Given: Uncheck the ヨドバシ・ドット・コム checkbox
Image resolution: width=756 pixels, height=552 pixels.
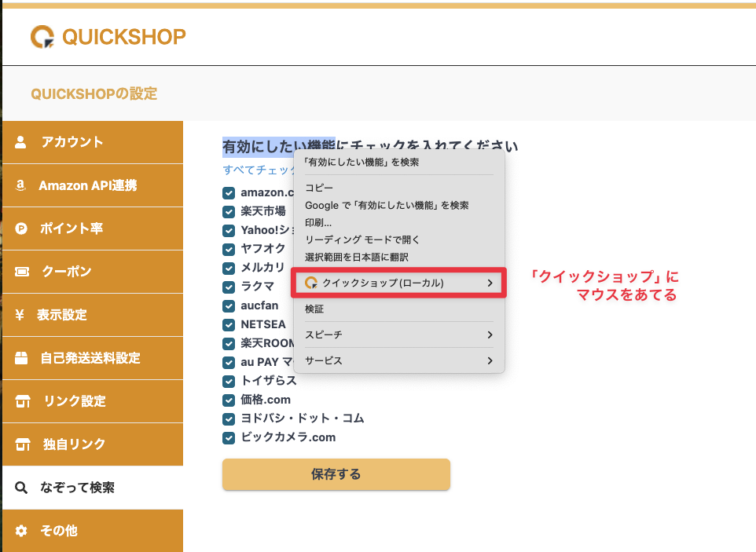Looking at the screenshot, I should point(229,419).
